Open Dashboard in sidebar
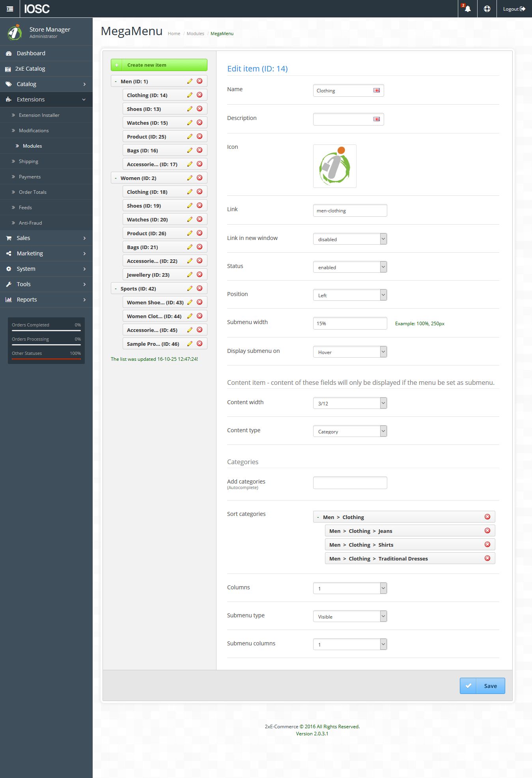532x778 pixels. [46, 53]
